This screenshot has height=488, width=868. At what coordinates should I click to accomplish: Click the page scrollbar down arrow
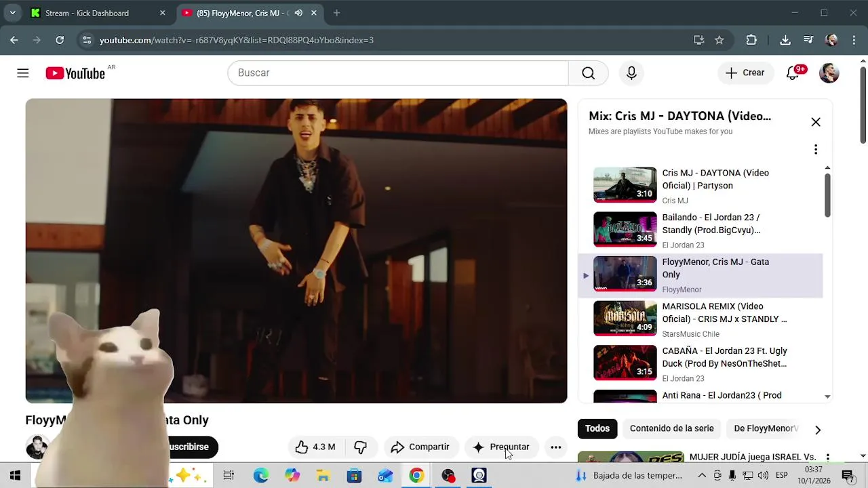click(x=863, y=456)
